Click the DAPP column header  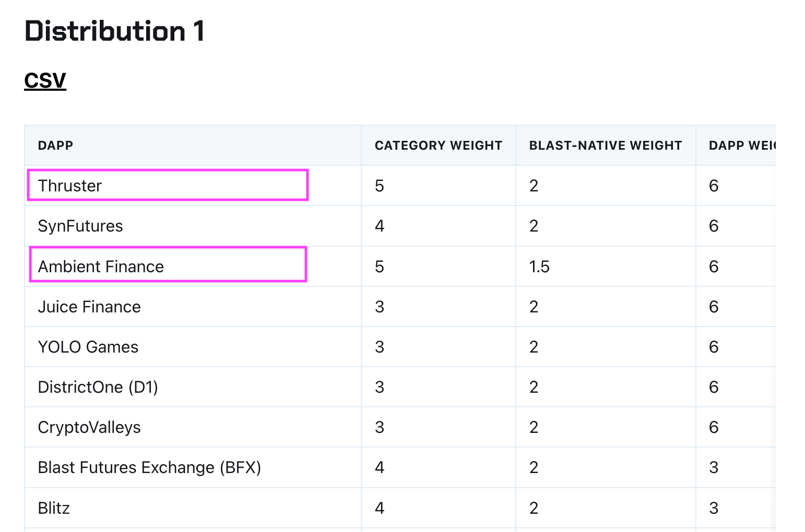pyautogui.click(x=55, y=146)
